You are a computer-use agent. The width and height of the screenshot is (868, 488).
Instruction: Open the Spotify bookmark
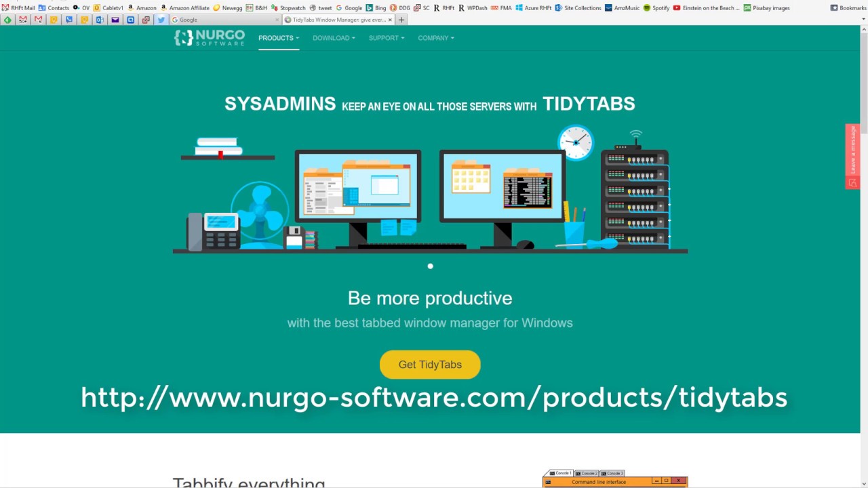656,7
